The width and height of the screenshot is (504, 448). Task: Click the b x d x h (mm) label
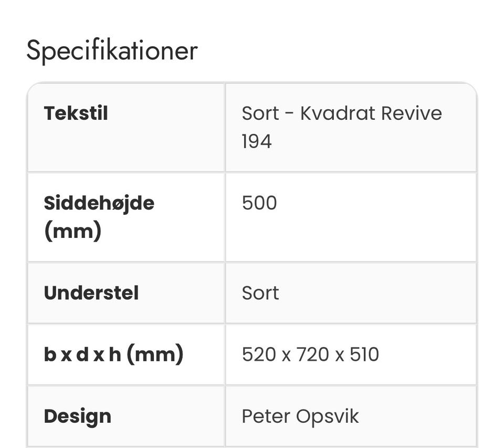tap(113, 355)
